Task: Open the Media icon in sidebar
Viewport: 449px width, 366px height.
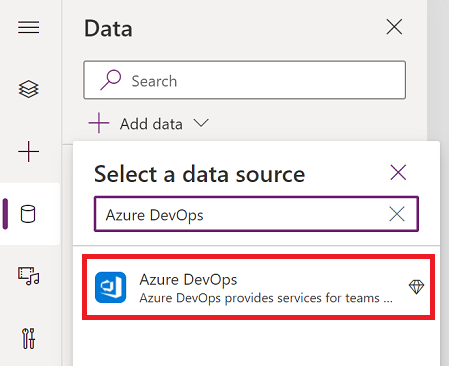Action: 29,276
